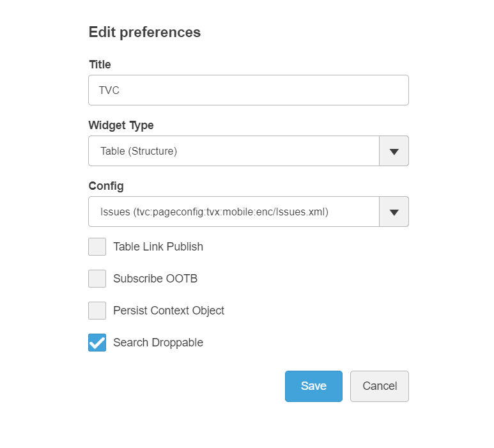
Task: Open the Widget Type dropdown arrow
Action: (394, 151)
